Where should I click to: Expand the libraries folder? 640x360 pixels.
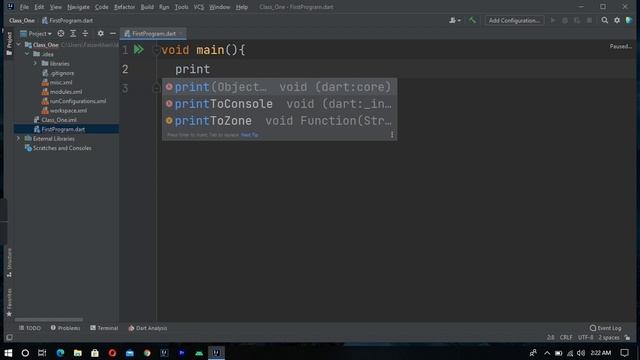(35, 63)
